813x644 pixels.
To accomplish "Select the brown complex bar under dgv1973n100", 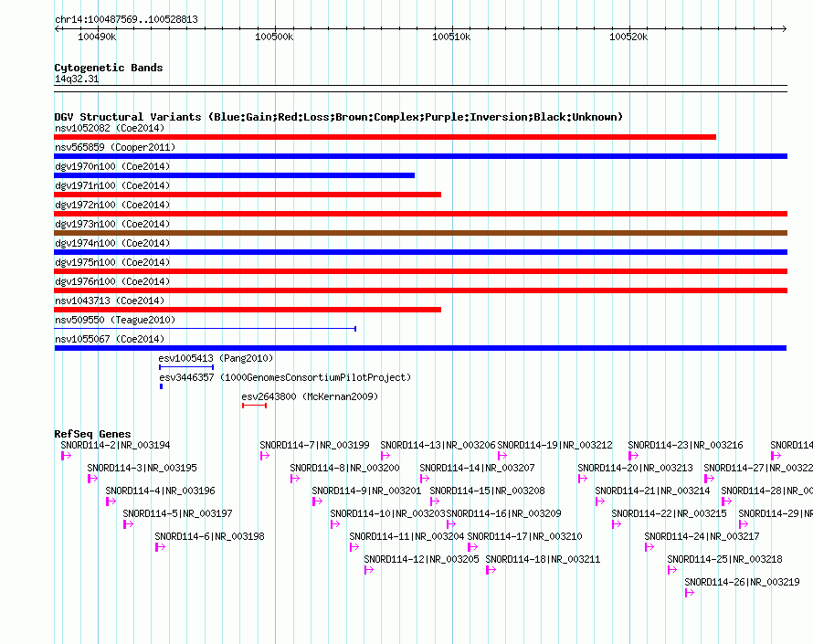I will (420, 233).
